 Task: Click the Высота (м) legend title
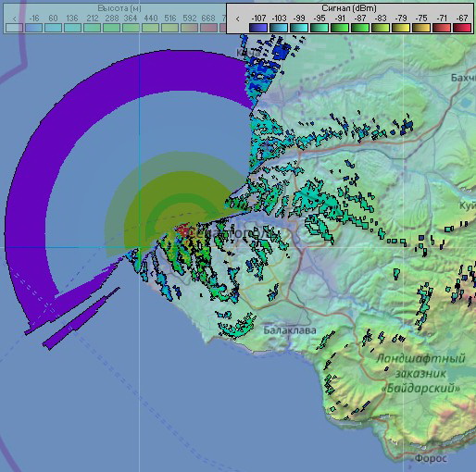119,8
